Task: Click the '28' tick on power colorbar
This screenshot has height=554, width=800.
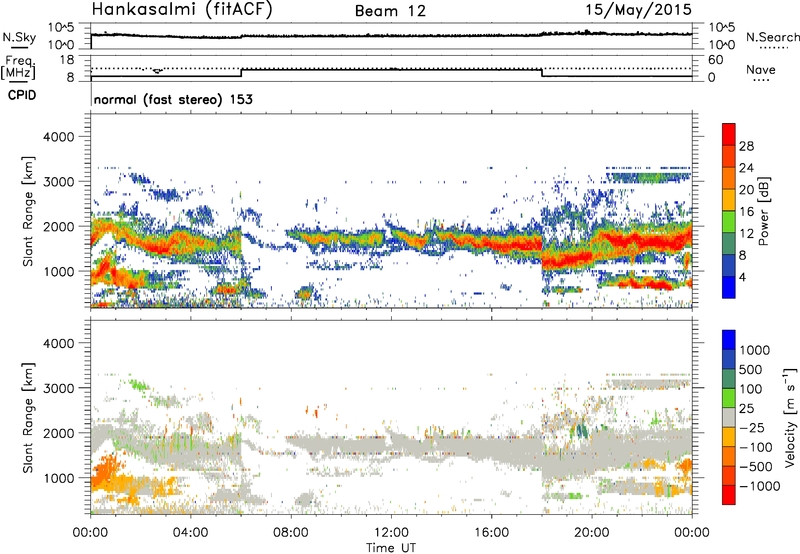Action: pyautogui.click(x=746, y=146)
